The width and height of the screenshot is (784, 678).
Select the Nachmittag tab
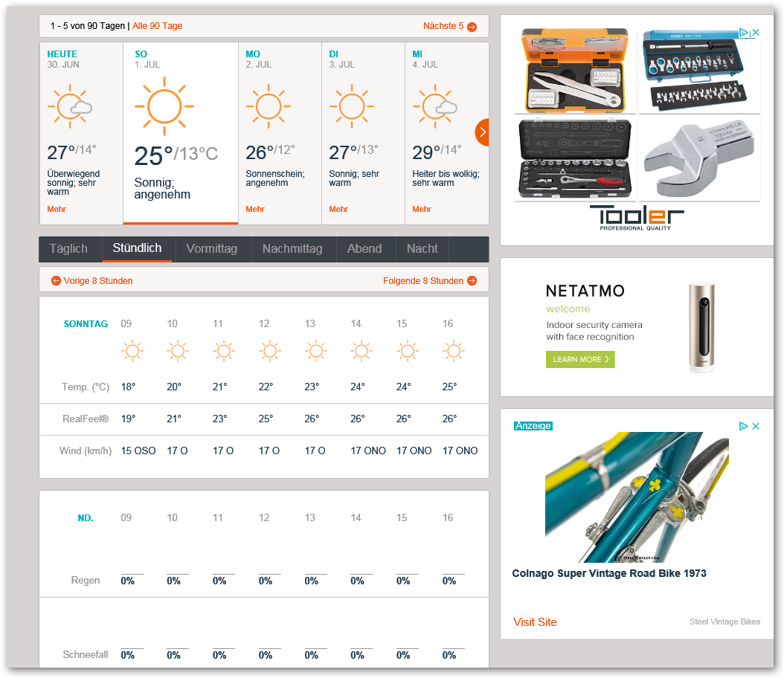click(292, 249)
